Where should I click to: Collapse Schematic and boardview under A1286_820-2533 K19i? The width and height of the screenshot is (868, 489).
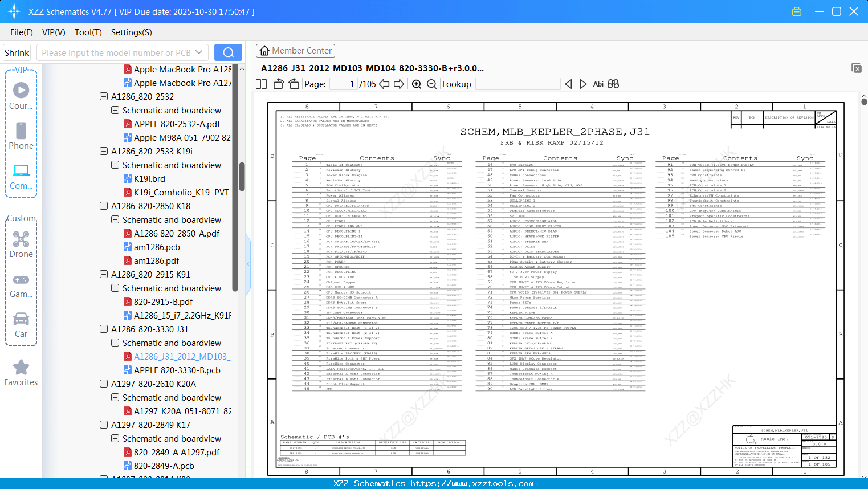pos(115,165)
